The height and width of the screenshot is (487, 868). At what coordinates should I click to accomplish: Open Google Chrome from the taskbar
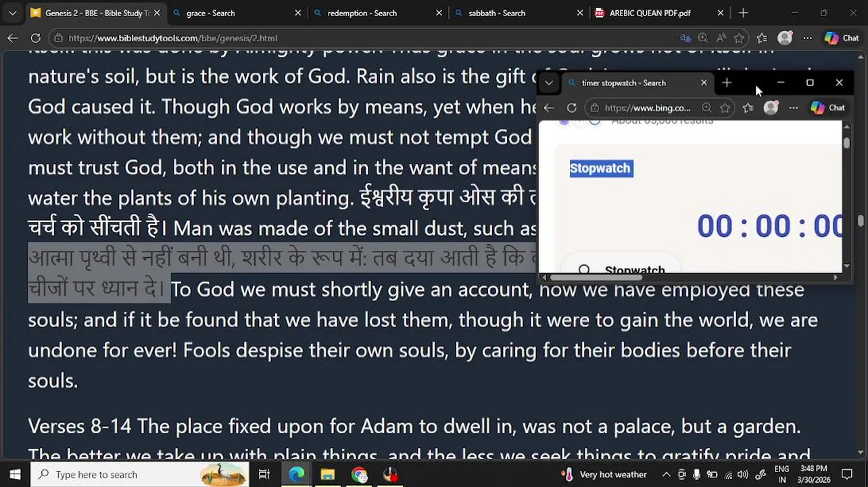coord(360,474)
